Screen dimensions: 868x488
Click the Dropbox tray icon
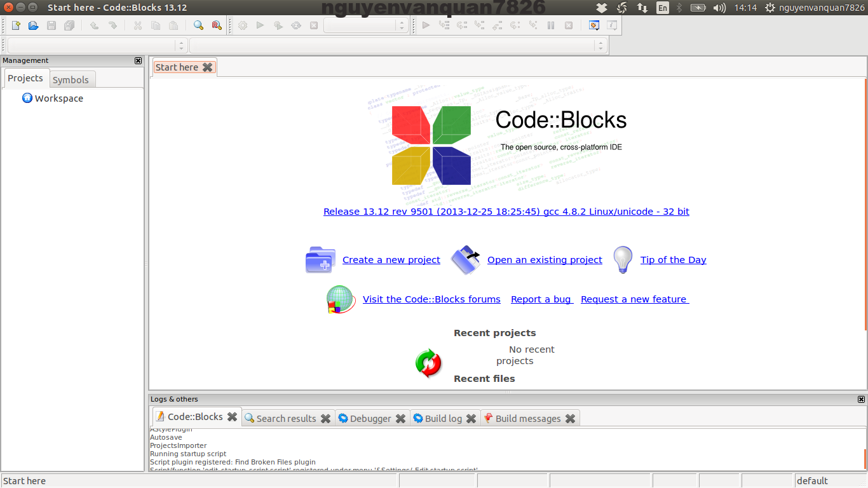[x=602, y=8]
